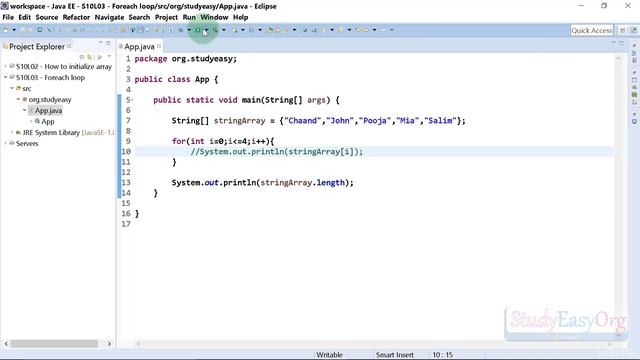Open the External Tools dropdown arrow
640x360 pixels.
[224, 30]
